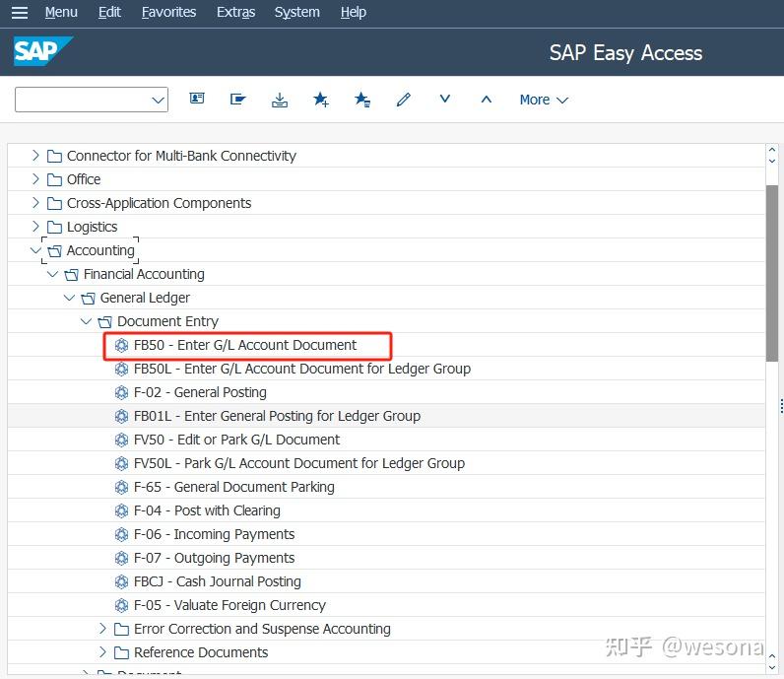Select FB50L - Enter G/L Account Document for Ledger Group

point(302,369)
